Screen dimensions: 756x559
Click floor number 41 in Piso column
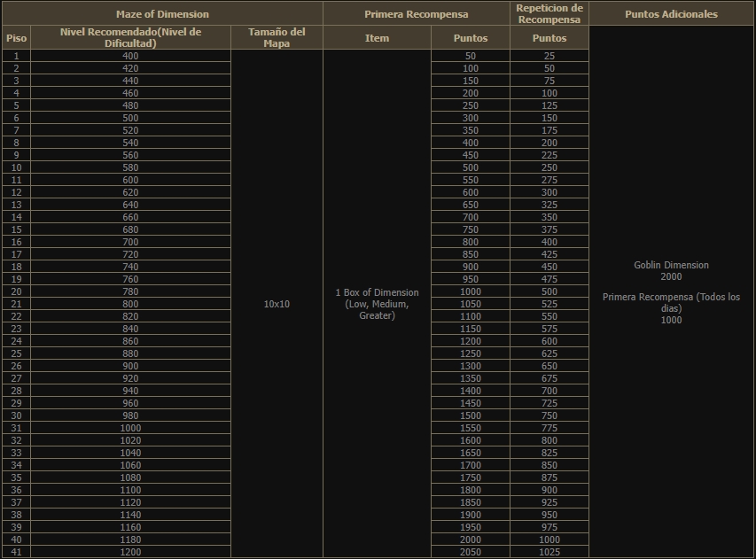point(16,552)
